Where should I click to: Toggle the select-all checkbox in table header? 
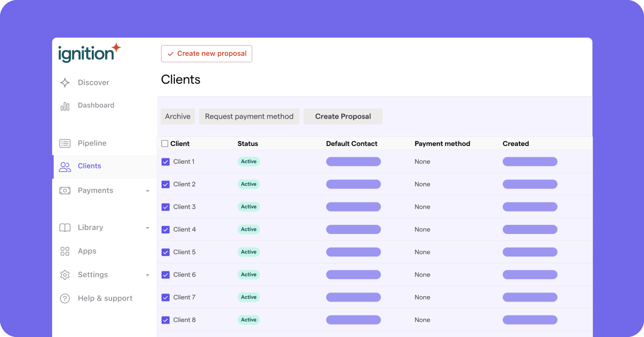164,143
